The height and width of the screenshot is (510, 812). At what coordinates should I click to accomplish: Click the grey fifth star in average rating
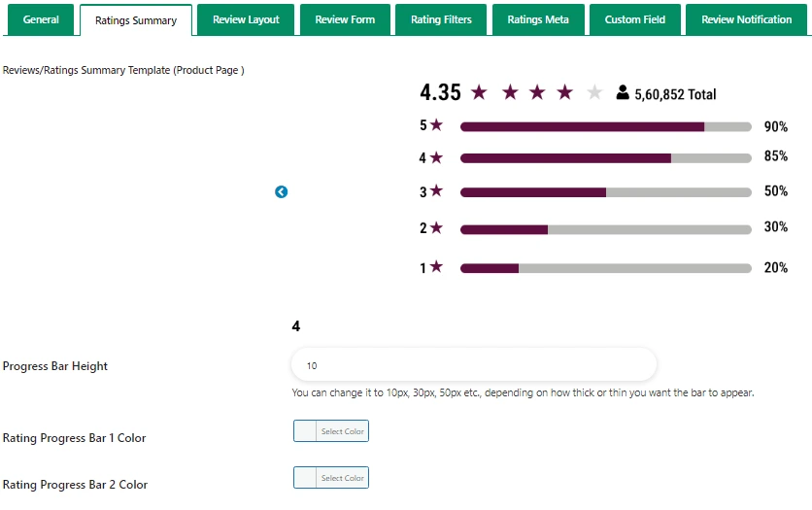point(594,93)
